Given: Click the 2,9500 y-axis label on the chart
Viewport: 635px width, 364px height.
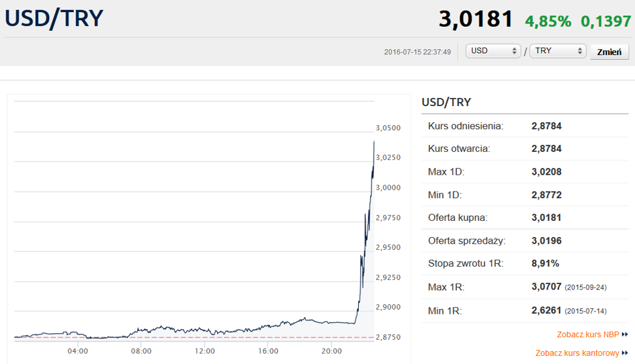Looking at the screenshot, I should pyautogui.click(x=388, y=247).
